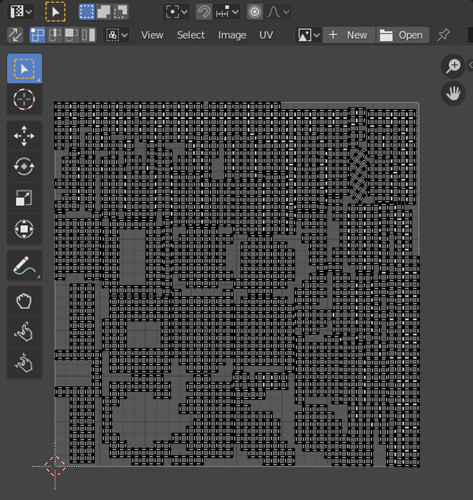Toggle proportional editing

coord(255,12)
